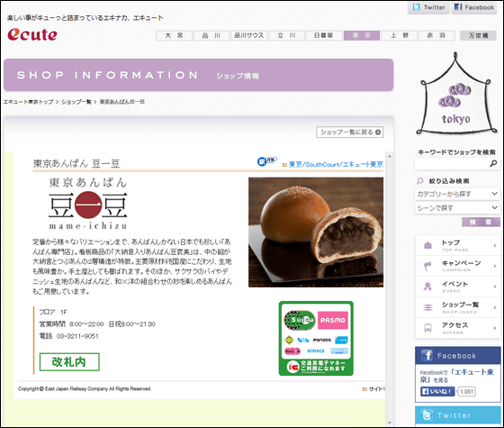Image resolution: width=504 pixels, height=428 pixels.
Task: Go to エキュート東京トップ breadcrumb
Action: [28, 102]
